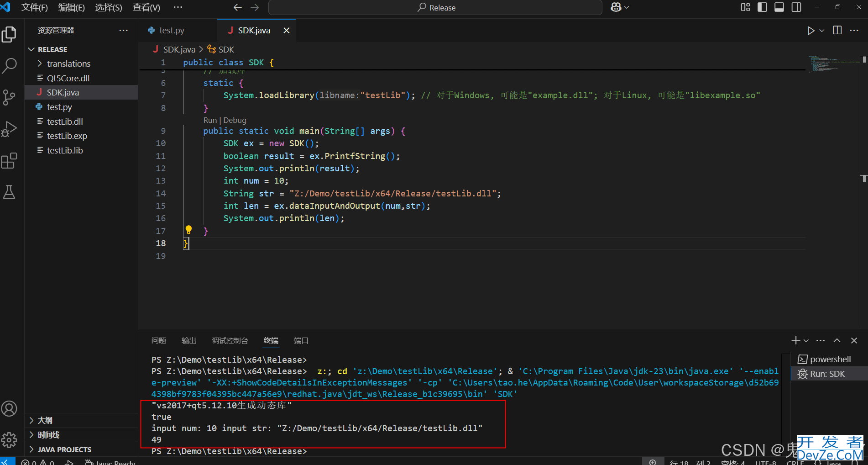Click SDK.java in the breadcrumb
This screenshot has width=868, height=465.
click(179, 49)
